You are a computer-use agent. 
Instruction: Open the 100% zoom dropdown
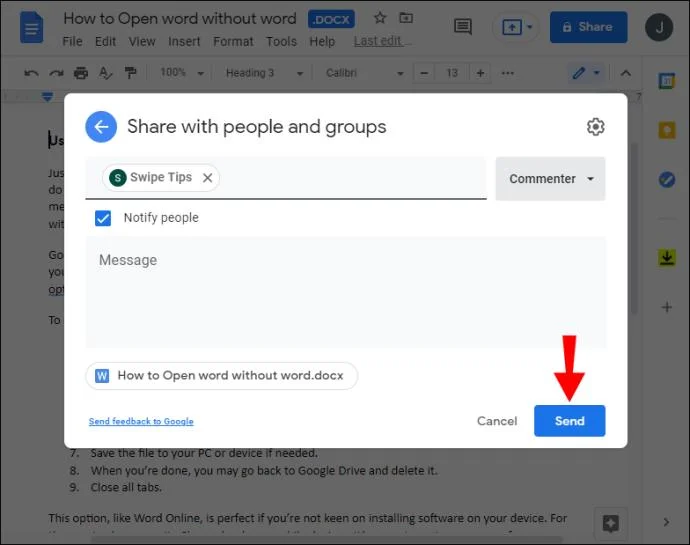(182, 73)
